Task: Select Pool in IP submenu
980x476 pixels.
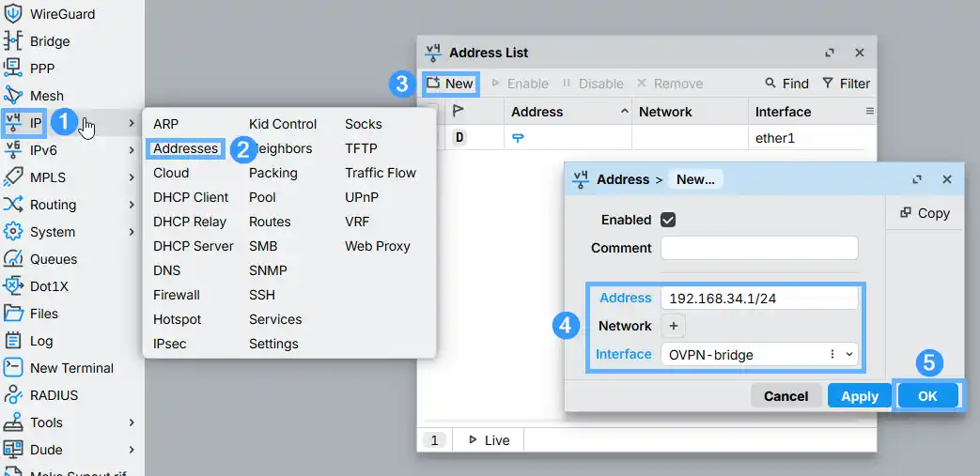Action: click(262, 197)
